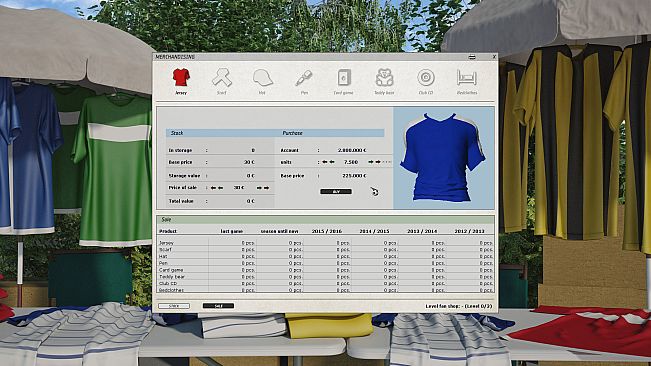Click the outermost left arrow for units
This screenshot has height=366, width=651.
tap(325, 162)
